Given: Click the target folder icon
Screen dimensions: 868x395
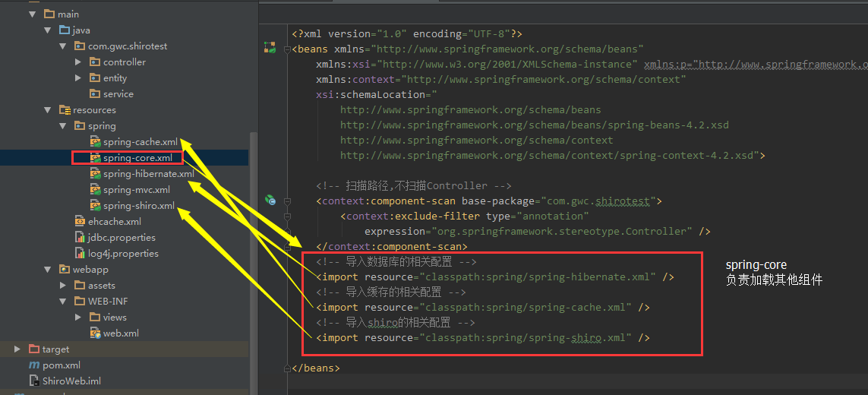Looking at the screenshot, I should 34,349.
